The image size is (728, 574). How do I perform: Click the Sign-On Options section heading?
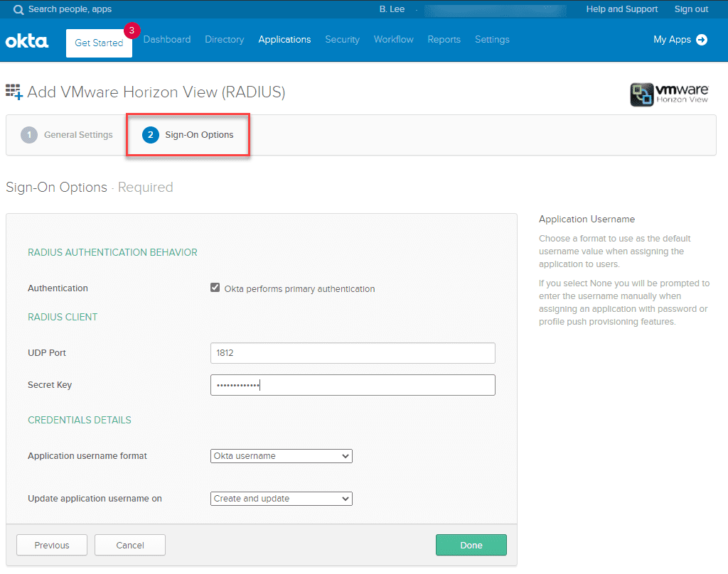coord(57,188)
